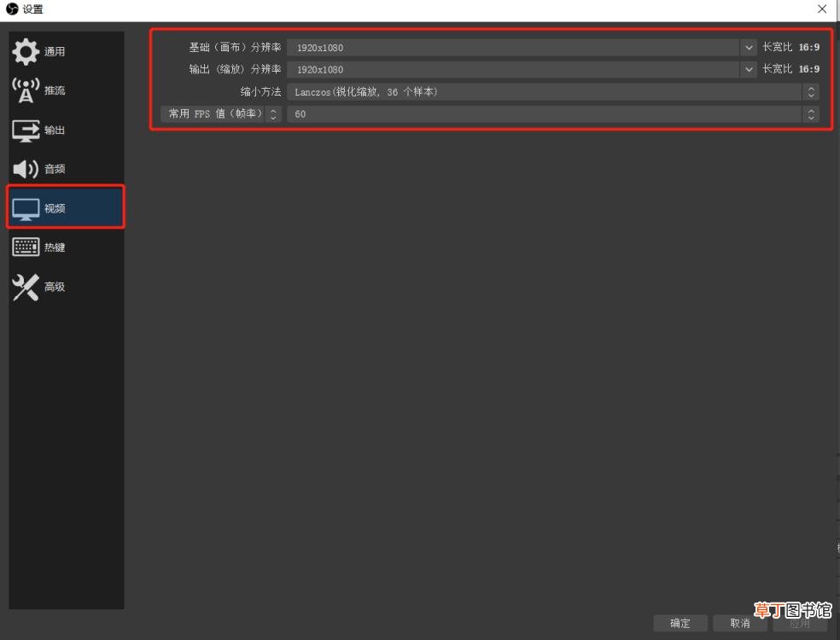Open the 通用 (General) gear icon
This screenshot has width=840, height=640.
click(26, 51)
